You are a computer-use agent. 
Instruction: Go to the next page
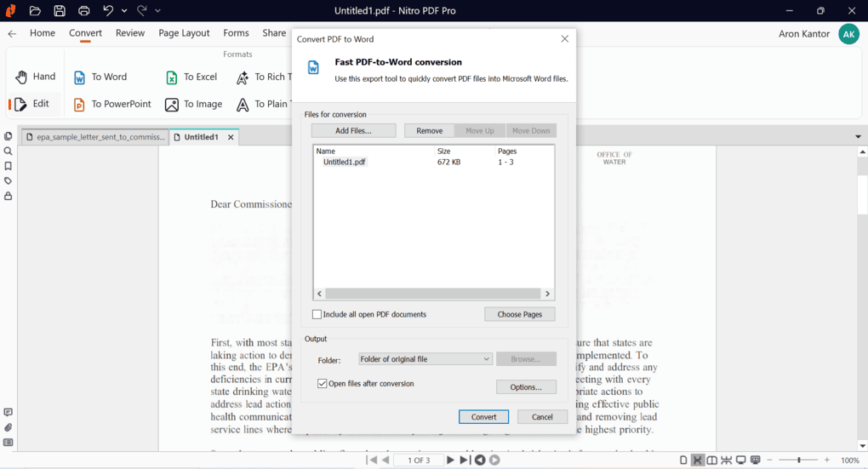(x=451, y=460)
